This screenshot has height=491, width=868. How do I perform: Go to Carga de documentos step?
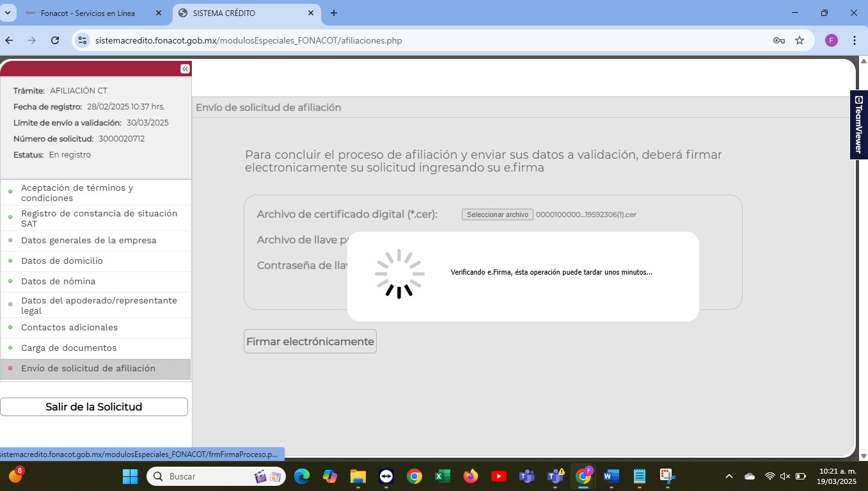69,348
